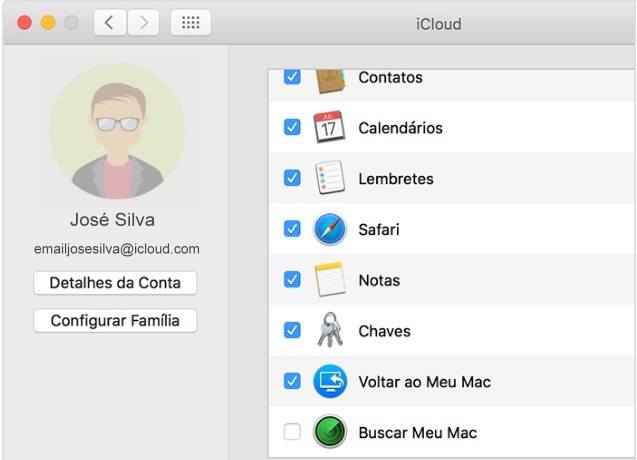637x460 pixels.
Task: Click the Calendários calendar icon
Action: tap(329, 128)
